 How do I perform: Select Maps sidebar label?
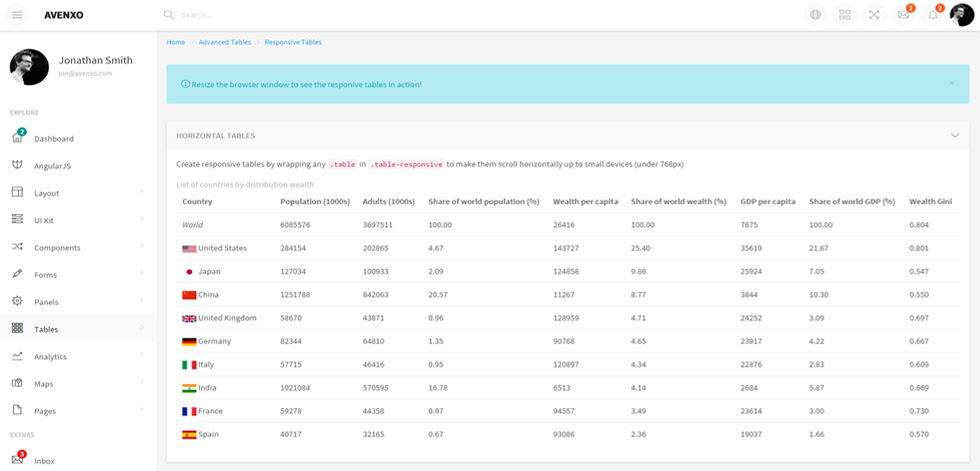[x=44, y=384]
